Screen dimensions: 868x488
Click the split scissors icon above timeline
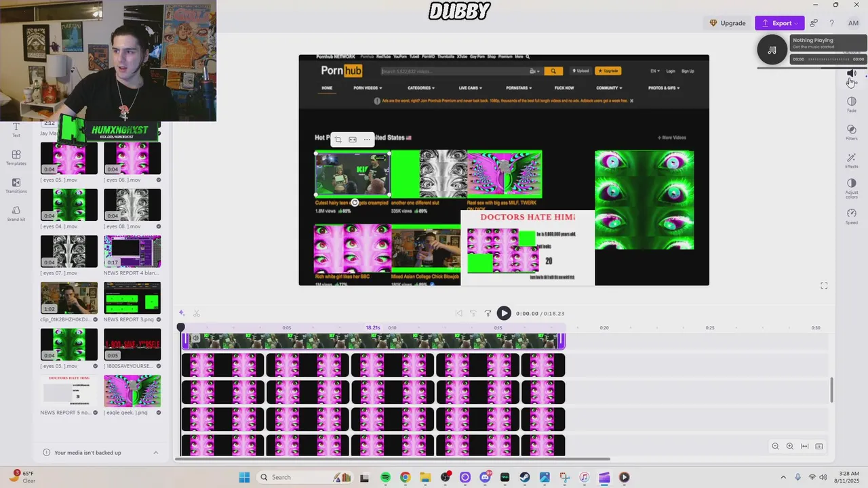[x=197, y=313]
